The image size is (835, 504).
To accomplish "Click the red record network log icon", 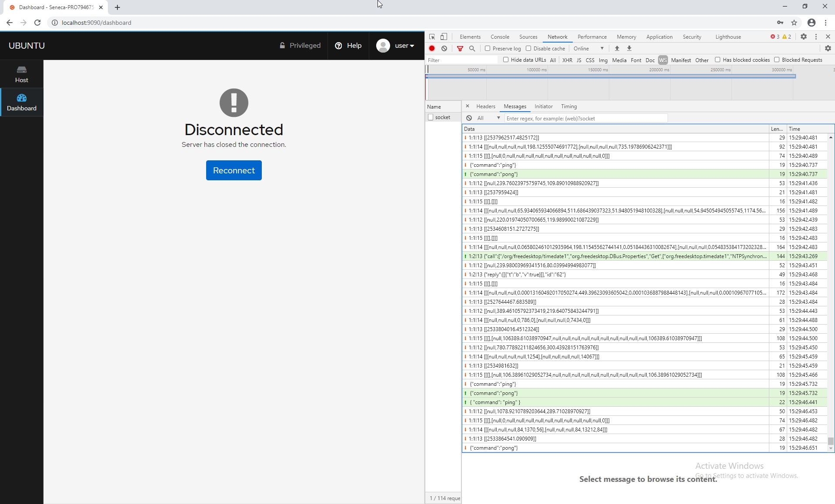I will pos(432,49).
